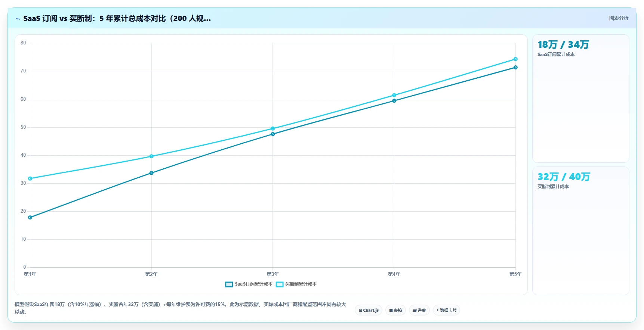Click the 第2年 x-axis label
The width and height of the screenshot is (644, 330).
[151, 274]
